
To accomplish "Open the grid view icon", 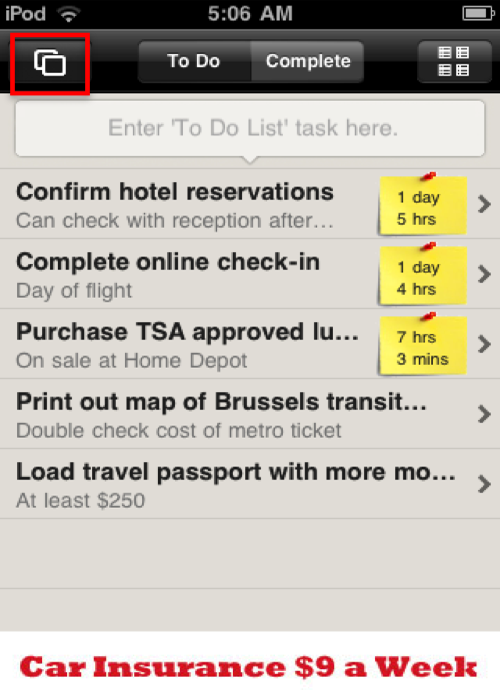I will (x=454, y=62).
